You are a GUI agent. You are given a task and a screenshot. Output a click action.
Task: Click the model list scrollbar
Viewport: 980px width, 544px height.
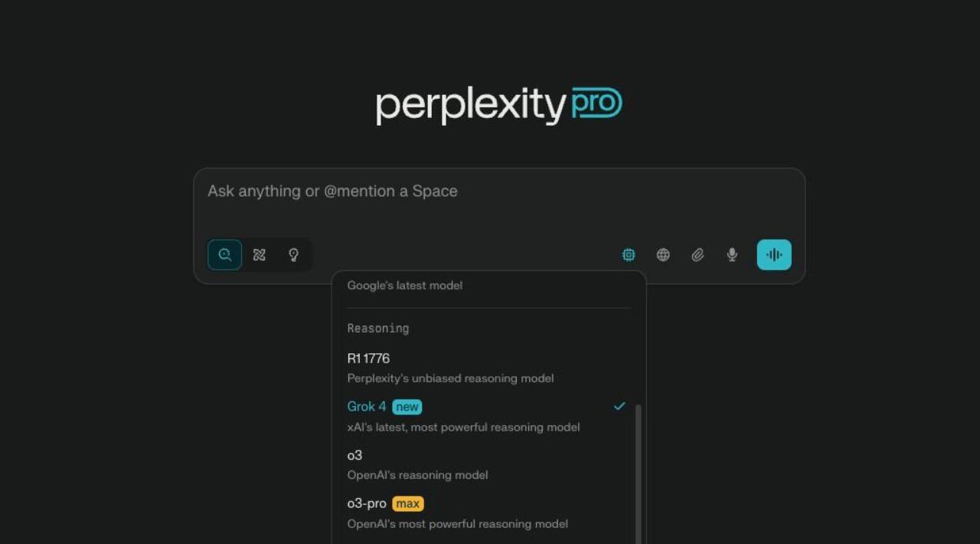click(x=639, y=467)
